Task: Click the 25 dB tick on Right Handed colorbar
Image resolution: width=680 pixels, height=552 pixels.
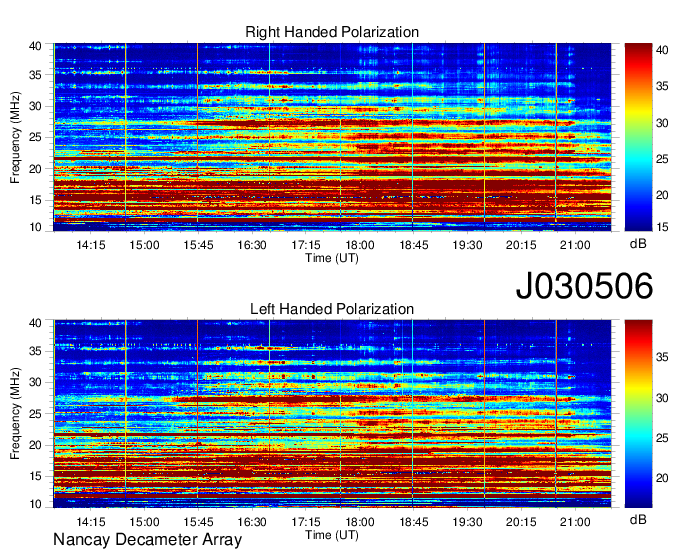Action: pos(662,159)
